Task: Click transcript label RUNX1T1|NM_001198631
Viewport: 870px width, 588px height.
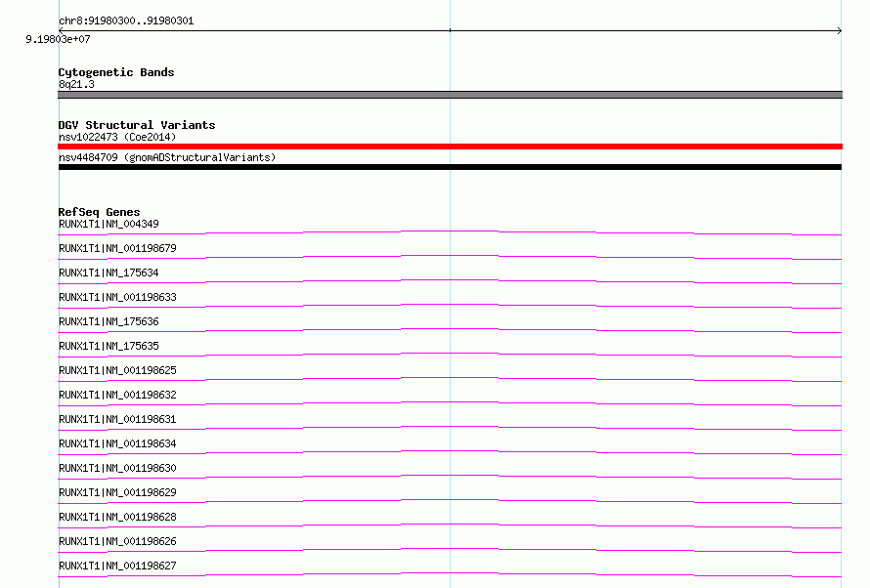Action: click(117, 419)
